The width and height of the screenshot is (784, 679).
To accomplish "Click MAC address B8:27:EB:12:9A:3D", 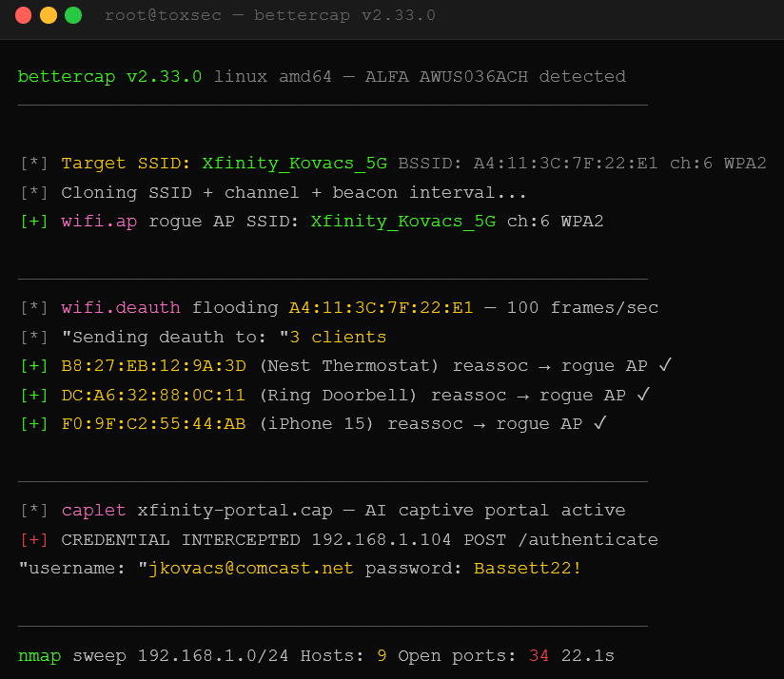I will [x=153, y=366].
